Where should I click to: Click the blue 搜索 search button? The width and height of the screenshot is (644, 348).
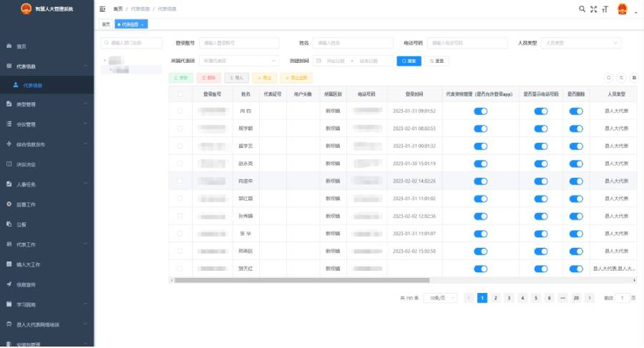click(409, 61)
